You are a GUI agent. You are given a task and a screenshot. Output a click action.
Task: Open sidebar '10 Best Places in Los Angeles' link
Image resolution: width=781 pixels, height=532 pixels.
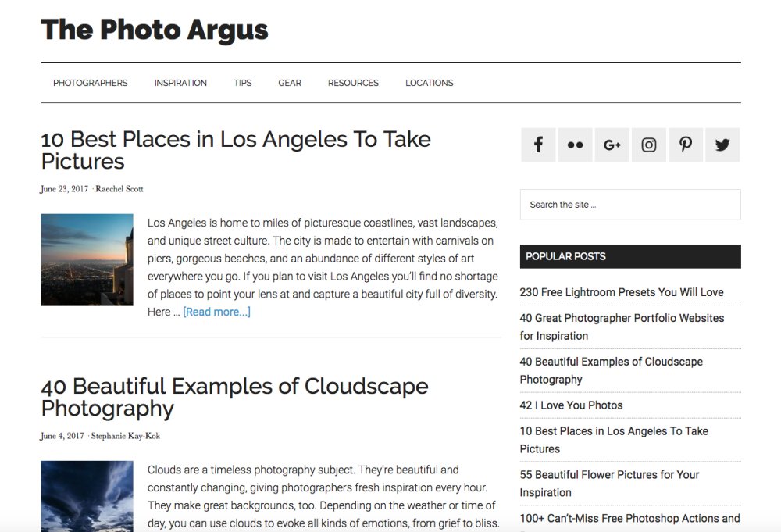tap(614, 440)
